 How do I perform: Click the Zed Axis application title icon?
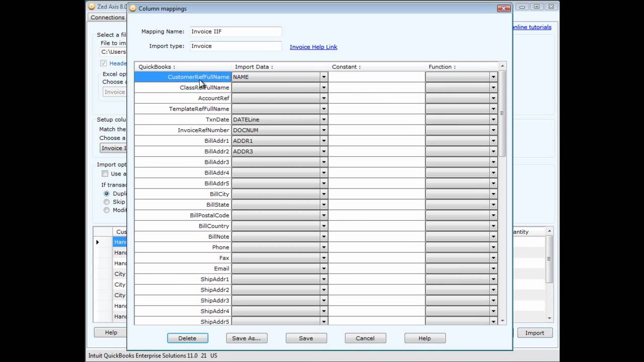[x=92, y=7]
